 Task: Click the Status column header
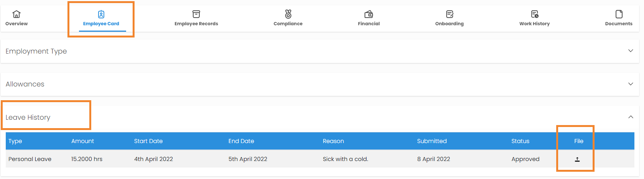pos(520,141)
